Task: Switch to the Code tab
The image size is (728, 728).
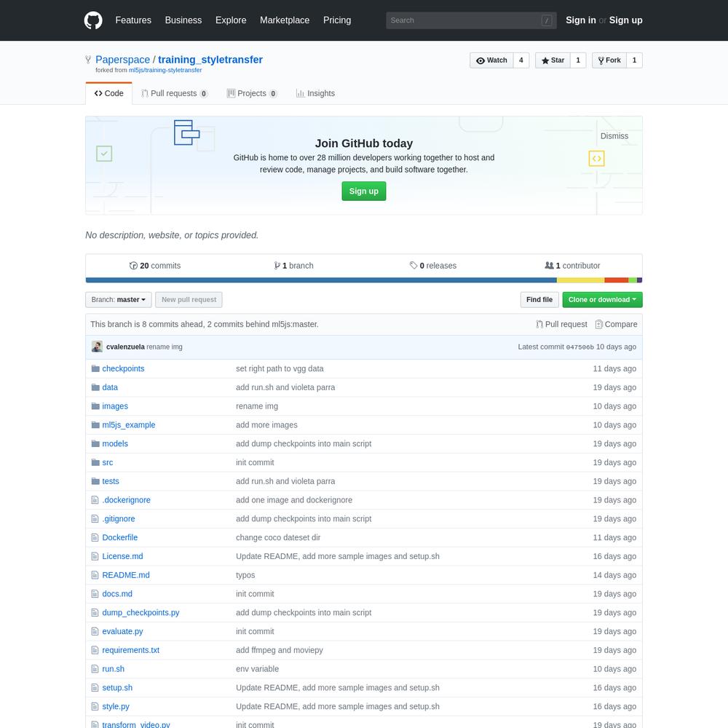Action: pyautogui.click(x=109, y=93)
